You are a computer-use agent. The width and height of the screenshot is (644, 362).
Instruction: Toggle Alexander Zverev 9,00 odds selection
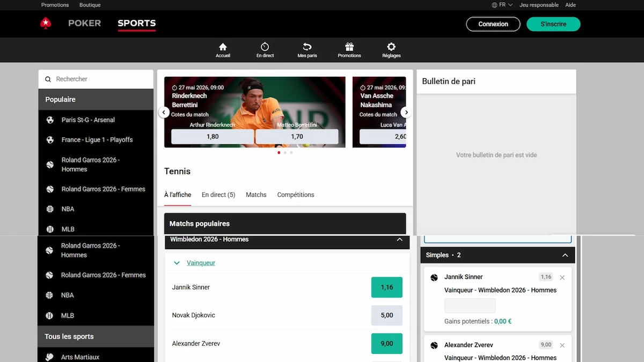(387, 344)
